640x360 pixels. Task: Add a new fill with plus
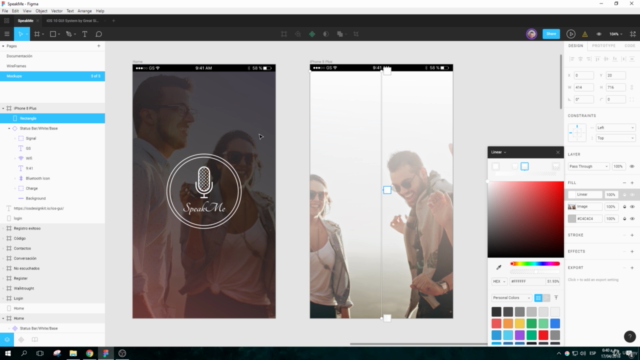coord(632,183)
